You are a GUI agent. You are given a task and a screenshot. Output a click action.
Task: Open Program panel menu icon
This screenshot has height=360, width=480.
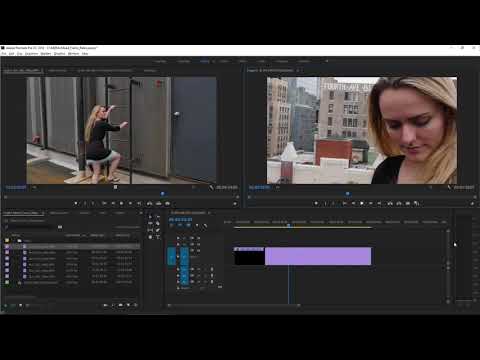pyautogui.click(x=298, y=70)
